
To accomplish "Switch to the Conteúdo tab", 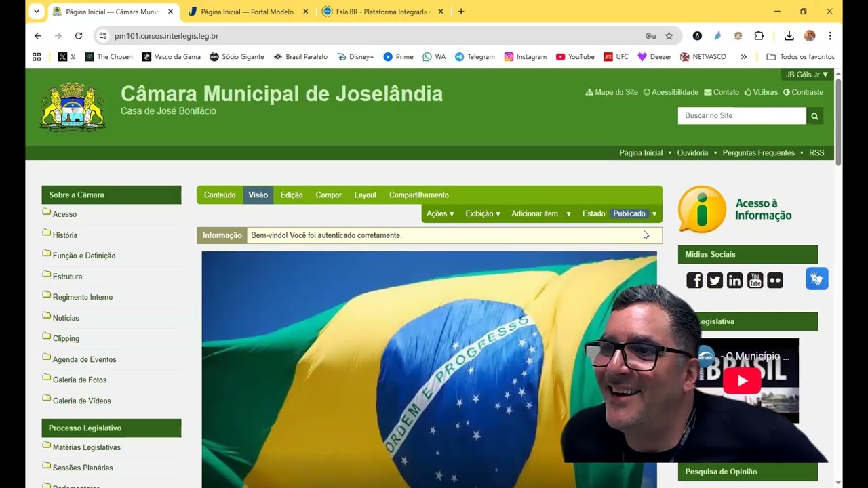I will tap(220, 195).
